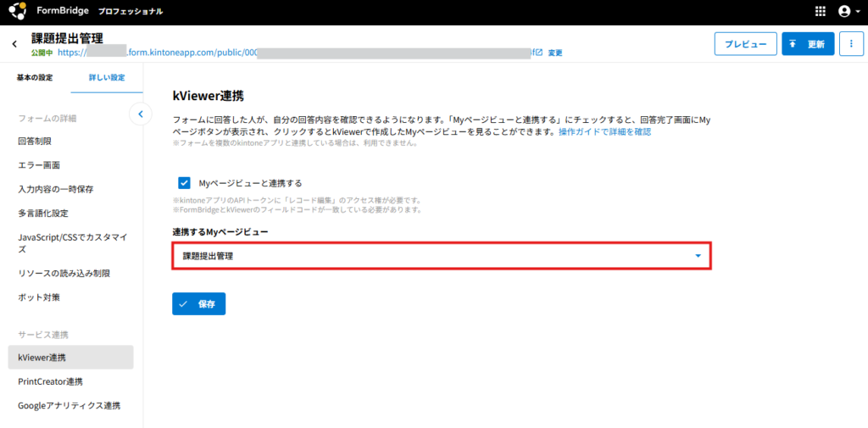
Task: Click the 変更 link next to URL
Action: 555,53
